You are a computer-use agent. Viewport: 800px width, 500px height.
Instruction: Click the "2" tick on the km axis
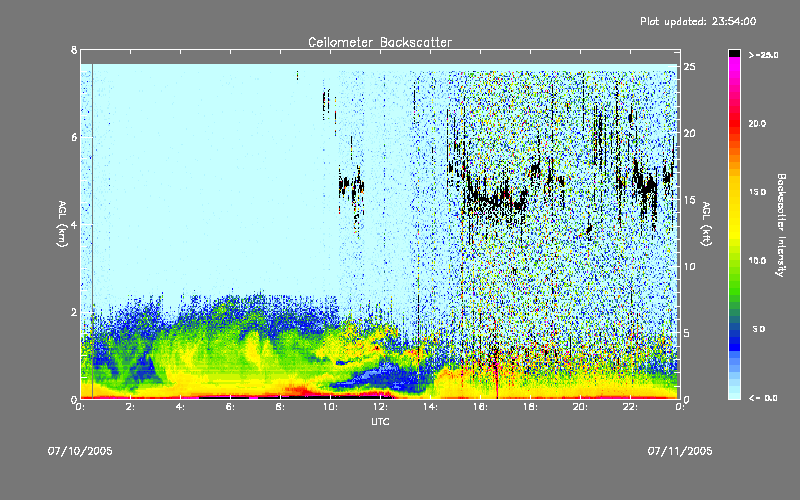[74, 312]
